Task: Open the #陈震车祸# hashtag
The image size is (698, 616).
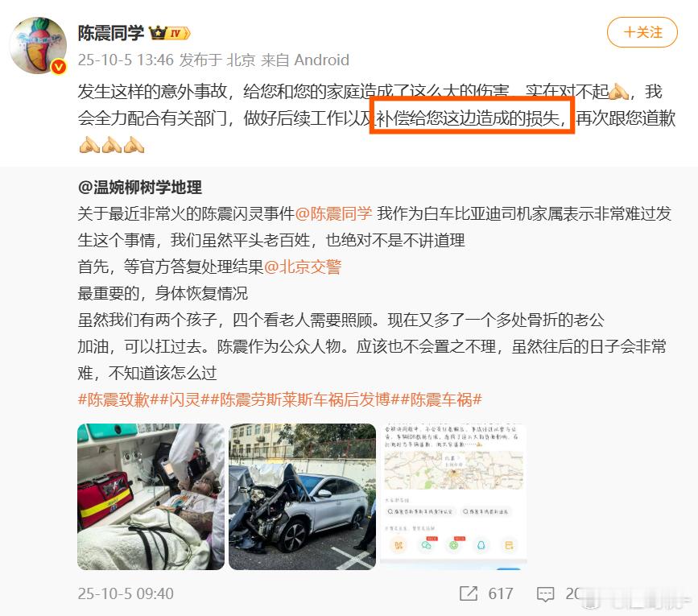Action: 442,399
